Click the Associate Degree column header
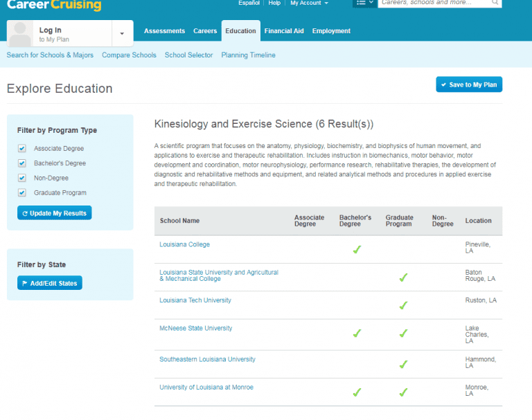532x420 pixels. [x=309, y=221]
